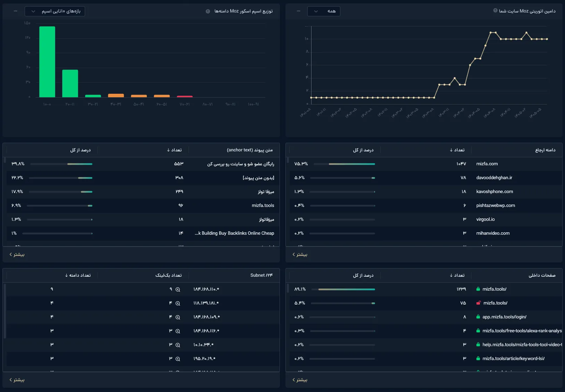Click the info icon beside domain authority title
Image resolution: width=565 pixels, height=392 pixels.
click(x=495, y=10)
